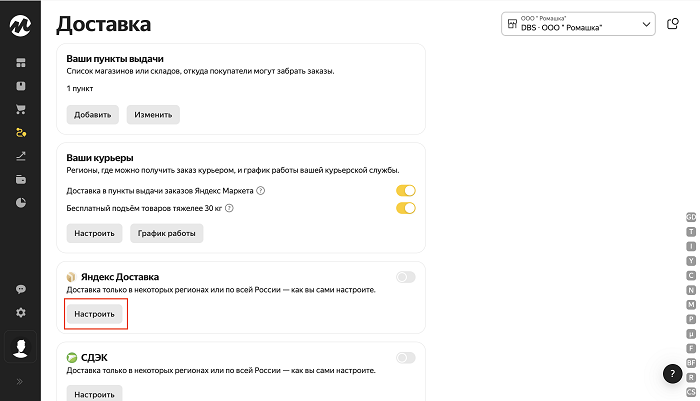Screen dimensions: 700x401
Task: Expand the sidebar with double chevron
Action: 21,381
